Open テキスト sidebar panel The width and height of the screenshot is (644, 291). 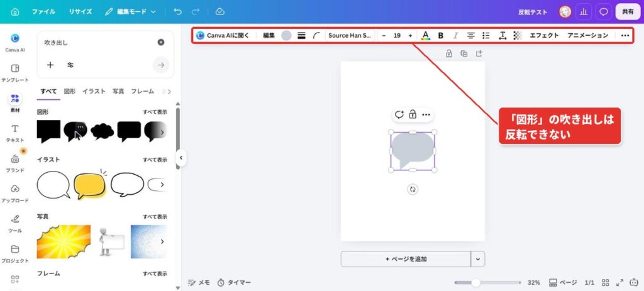[15, 133]
